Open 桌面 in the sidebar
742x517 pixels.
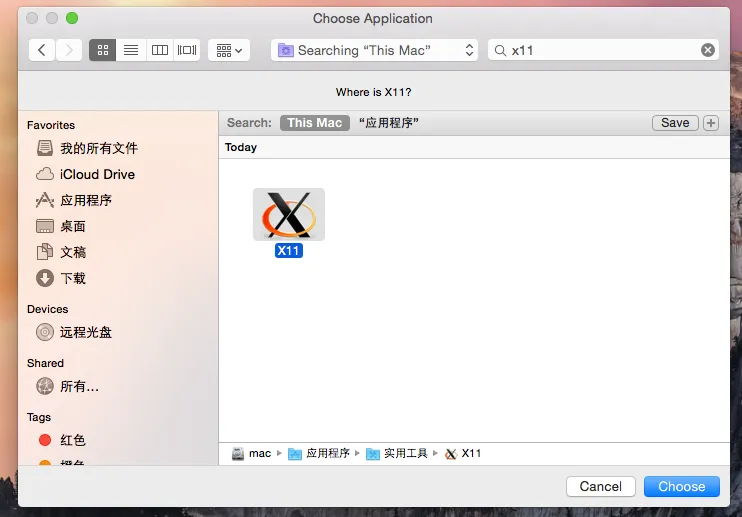(x=61, y=226)
